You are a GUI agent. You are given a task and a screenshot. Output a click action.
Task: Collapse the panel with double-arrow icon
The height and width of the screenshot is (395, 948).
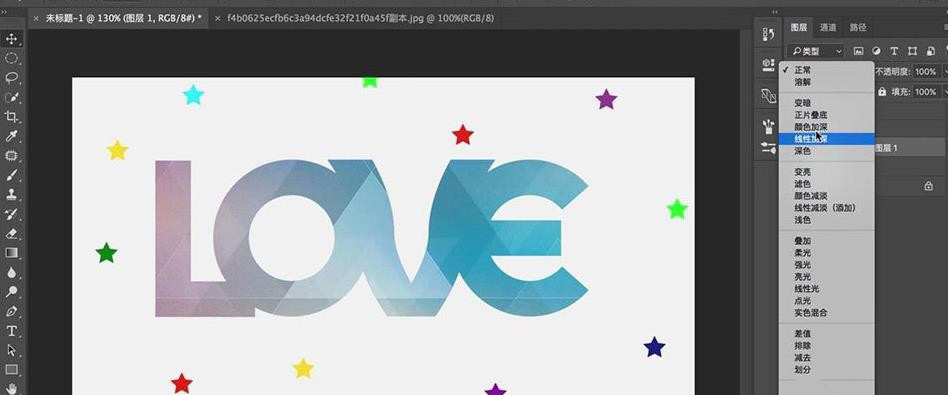[x=775, y=11]
